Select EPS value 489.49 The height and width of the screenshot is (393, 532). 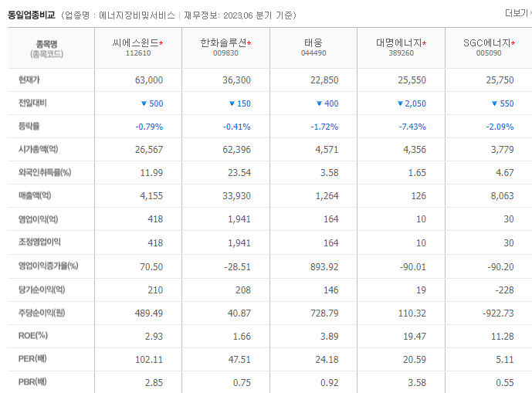tap(149, 313)
